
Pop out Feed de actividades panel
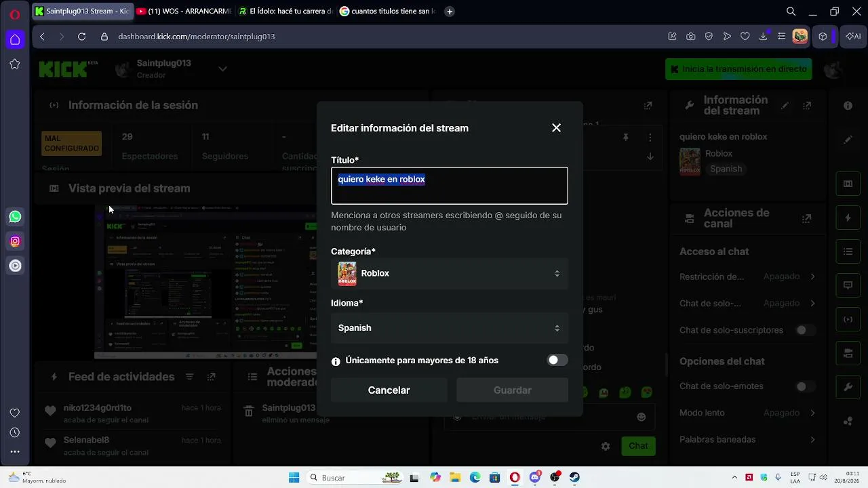(x=212, y=377)
